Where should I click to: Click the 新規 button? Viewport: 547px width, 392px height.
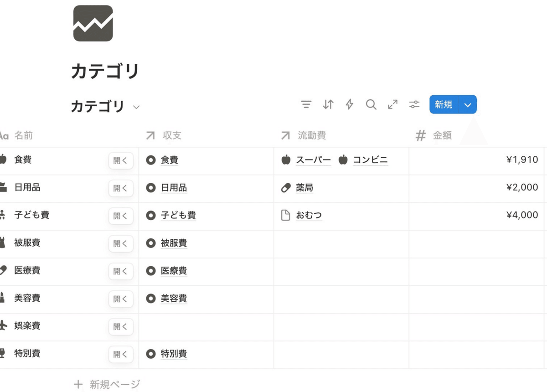tap(444, 105)
